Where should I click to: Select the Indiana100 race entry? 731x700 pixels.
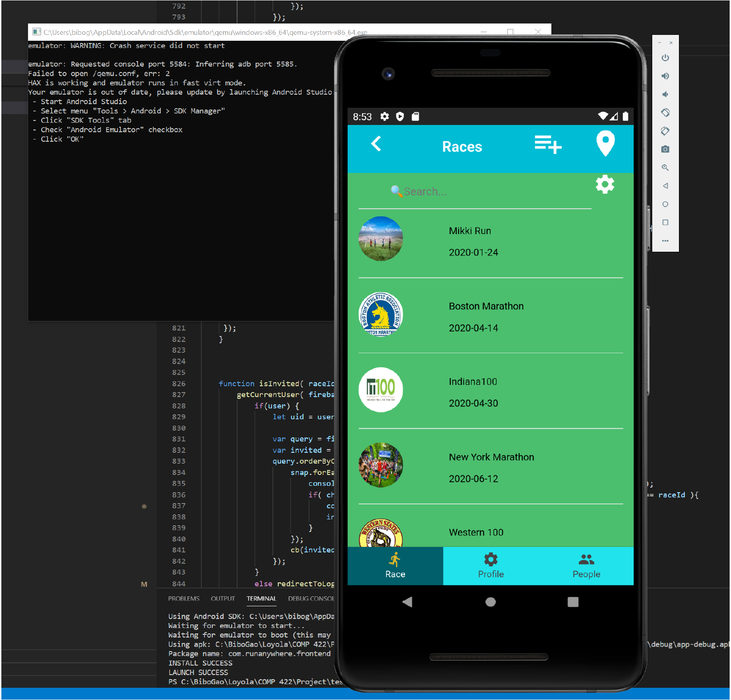click(491, 391)
